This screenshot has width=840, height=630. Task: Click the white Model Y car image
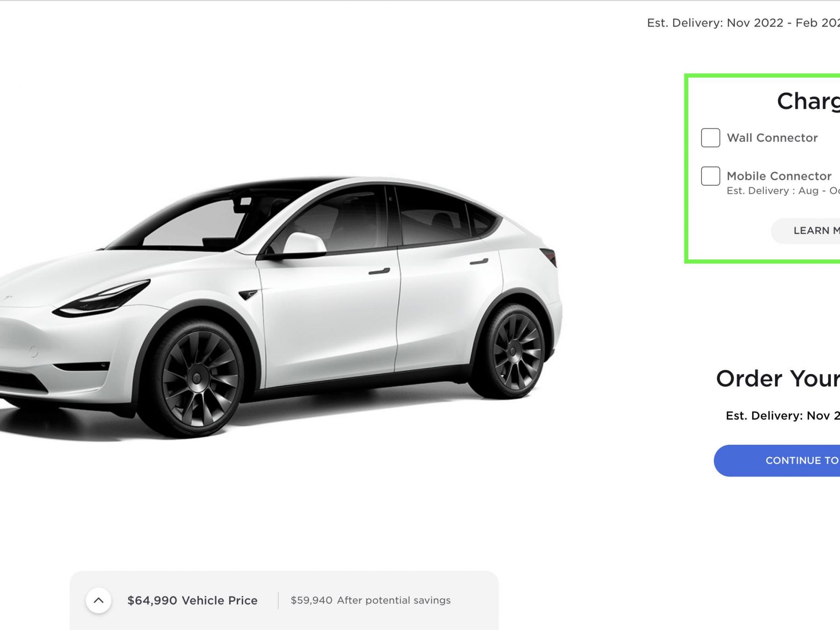coord(280,307)
